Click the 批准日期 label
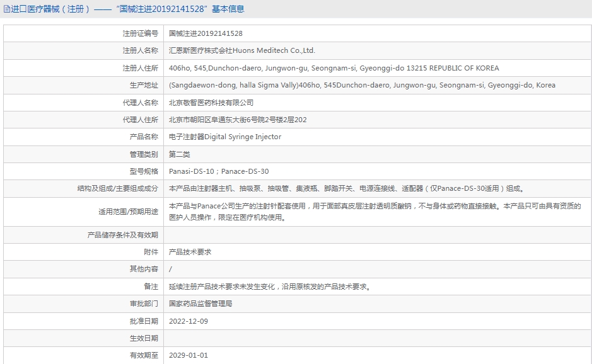The width and height of the screenshot is (592, 364). [x=144, y=321]
